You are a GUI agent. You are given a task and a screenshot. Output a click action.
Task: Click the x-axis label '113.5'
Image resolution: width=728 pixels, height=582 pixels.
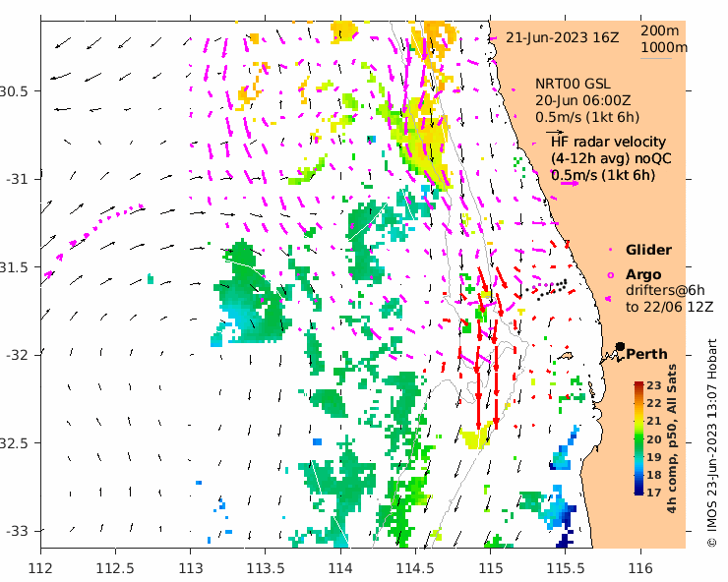(x=265, y=568)
